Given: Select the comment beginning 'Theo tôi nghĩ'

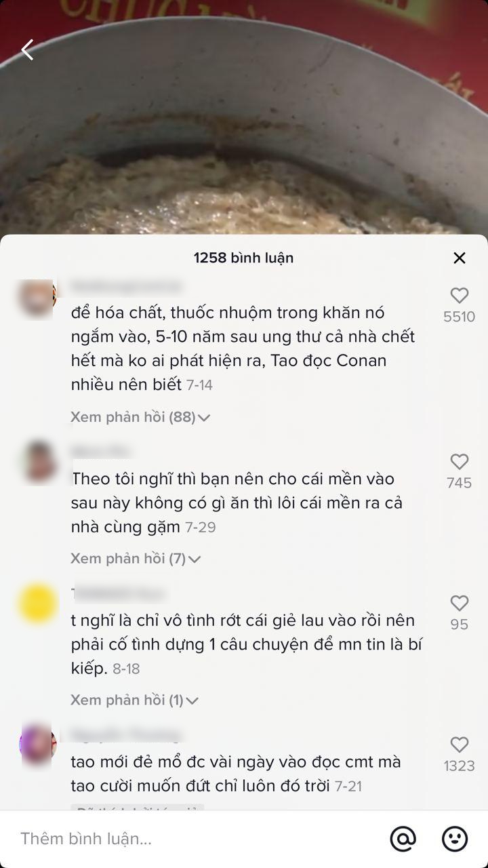Looking at the screenshot, I should coord(237,502).
